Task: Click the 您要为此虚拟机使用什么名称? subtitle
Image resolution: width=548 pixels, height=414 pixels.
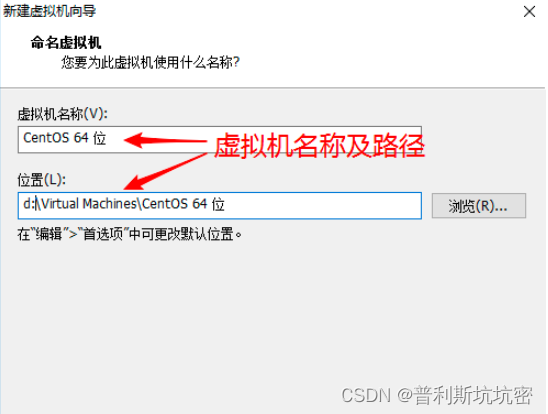Action: coord(150,63)
